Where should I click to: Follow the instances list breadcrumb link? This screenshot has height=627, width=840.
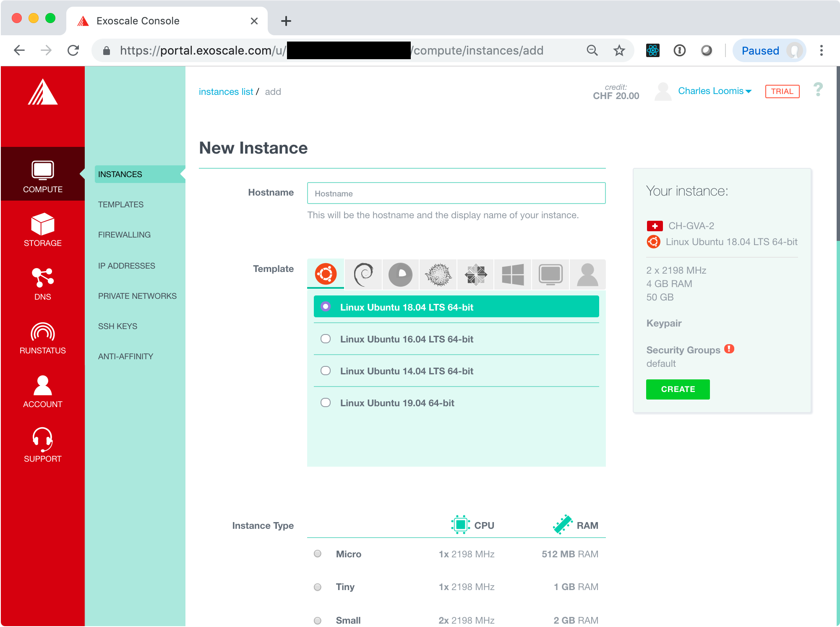pos(226,91)
